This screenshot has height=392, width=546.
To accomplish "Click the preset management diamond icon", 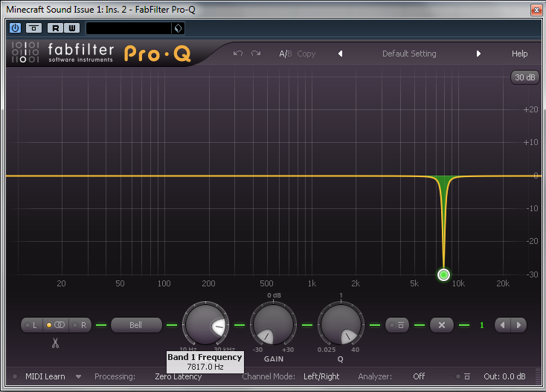I will pyautogui.click(x=178, y=28).
